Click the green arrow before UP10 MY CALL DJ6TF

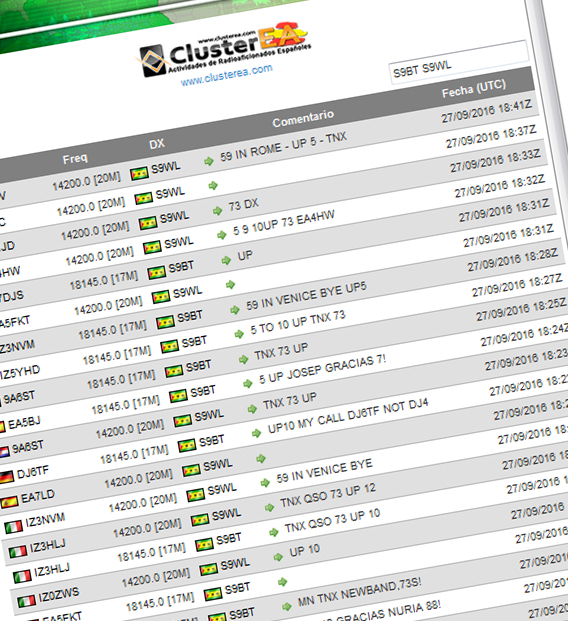click(257, 433)
